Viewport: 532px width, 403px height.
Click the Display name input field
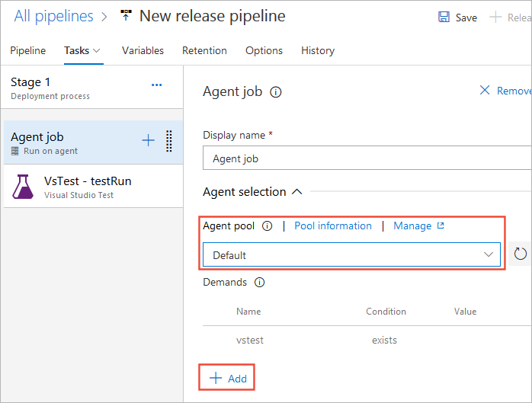pos(367,158)
